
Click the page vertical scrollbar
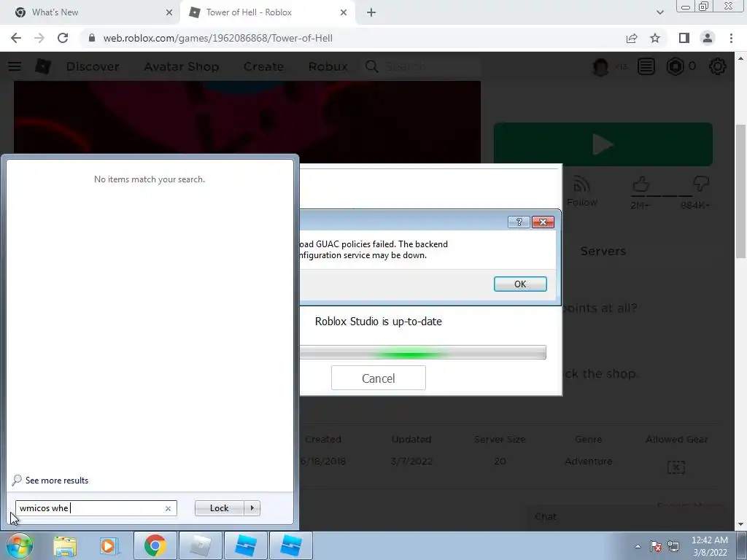point(740,190)
